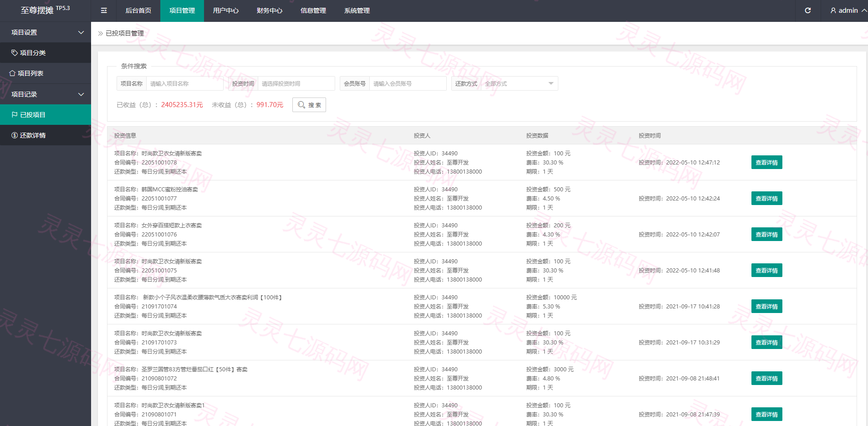Click the 投资时间 column header
868x426 pixels.
tap(649, 136)
